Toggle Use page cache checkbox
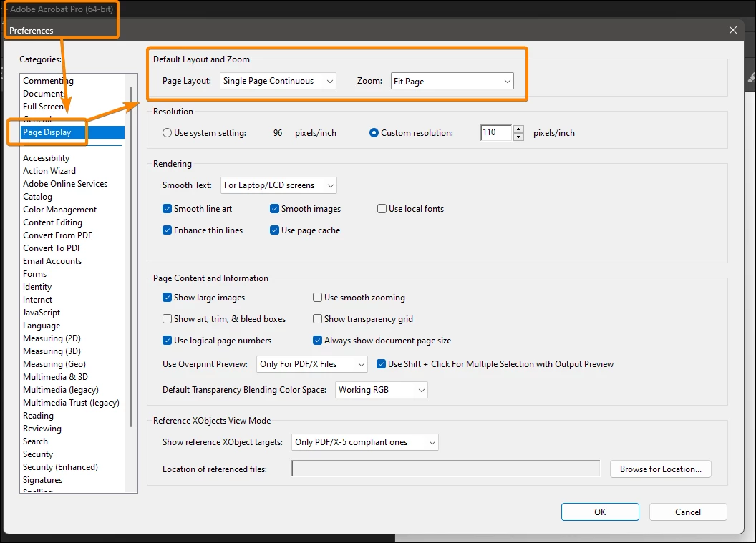Screen dimensions: 756x543 (274, 230)
